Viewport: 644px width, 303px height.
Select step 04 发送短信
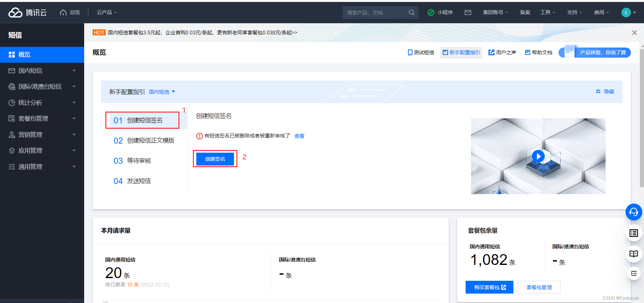[x=132, y=181]
